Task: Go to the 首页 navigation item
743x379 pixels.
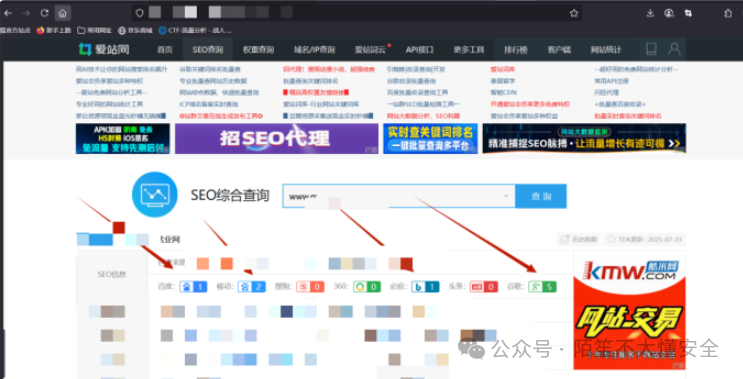Action: pos(165,50)
